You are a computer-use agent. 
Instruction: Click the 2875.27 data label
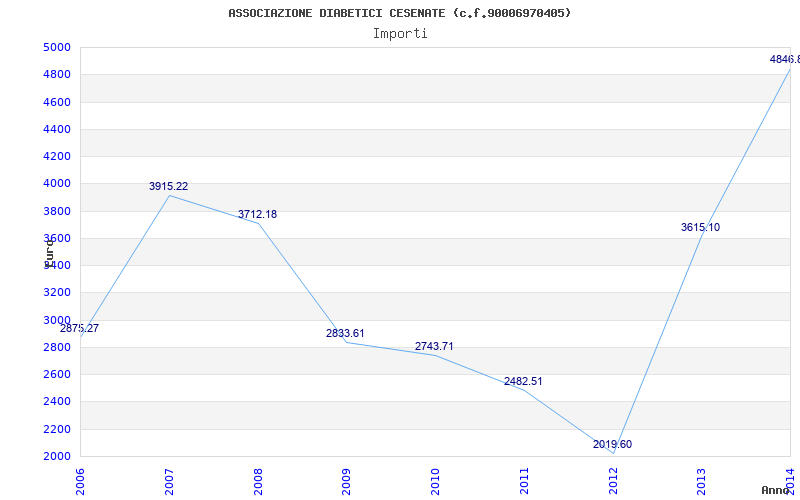pos(79,328)
